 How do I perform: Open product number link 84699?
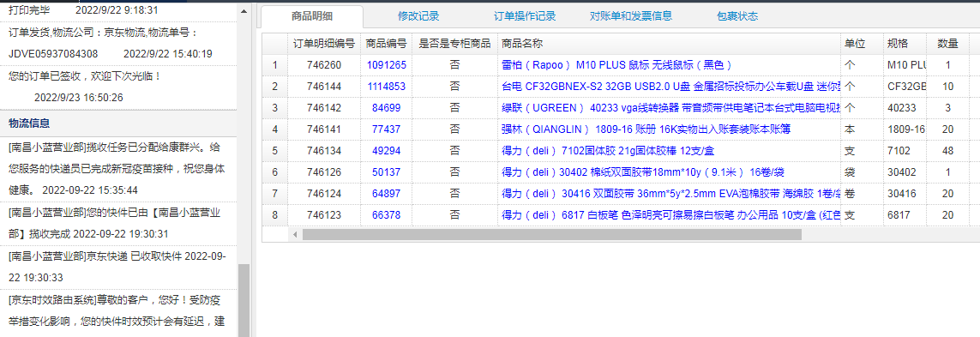[386, 108]
